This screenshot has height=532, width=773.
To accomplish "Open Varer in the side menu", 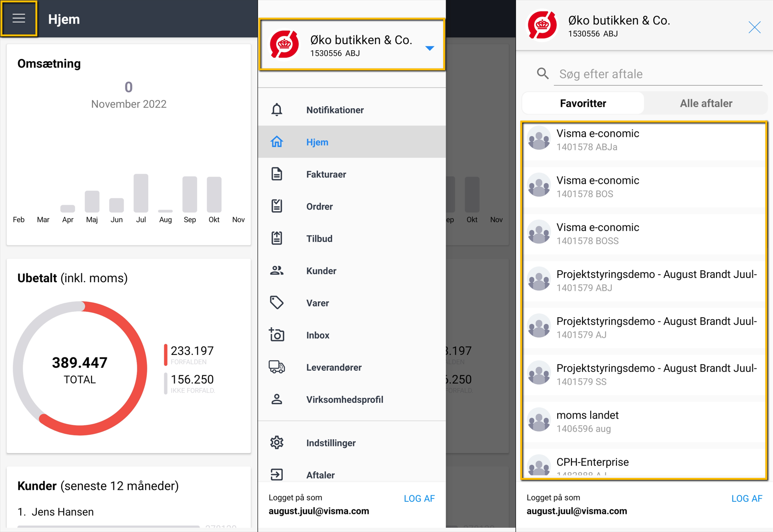I will click(352, 303).
